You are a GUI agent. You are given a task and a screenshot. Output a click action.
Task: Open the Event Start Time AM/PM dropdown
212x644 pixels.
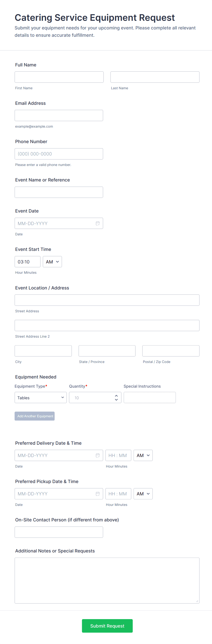coord(52,261)
